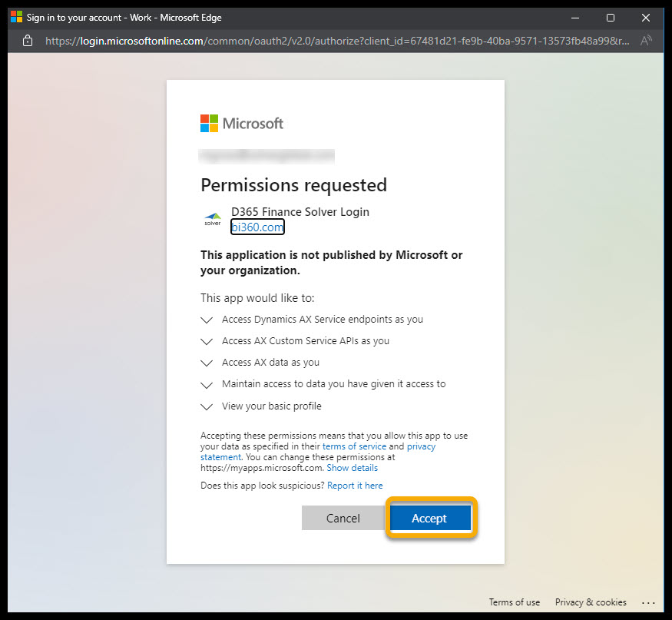Click the Cancel button
The width and height of the screenshot is (672, 620).
click(343, 518)
